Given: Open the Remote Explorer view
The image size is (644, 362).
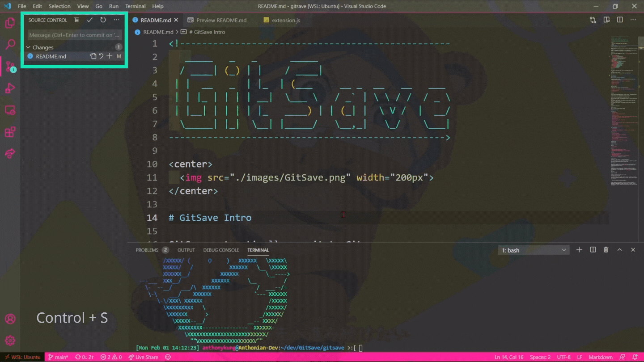Looking at the screenshot, I should (x=10, y=110).
